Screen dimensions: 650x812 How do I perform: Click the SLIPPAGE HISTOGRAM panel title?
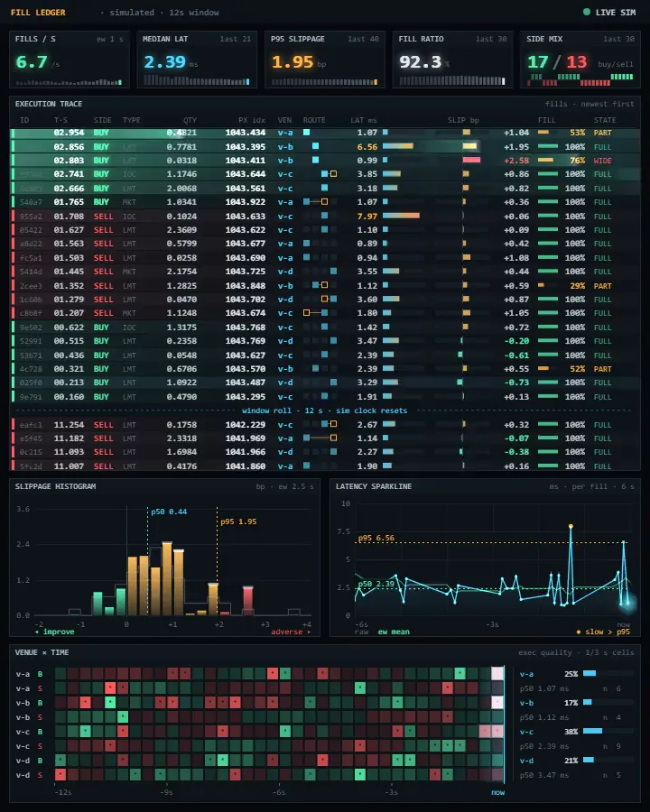pos(55,486)
